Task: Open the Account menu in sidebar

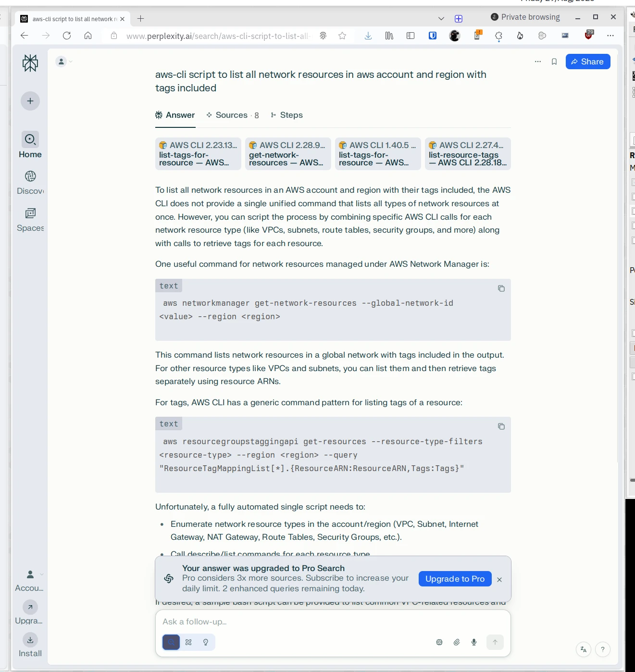Action: 30,580
